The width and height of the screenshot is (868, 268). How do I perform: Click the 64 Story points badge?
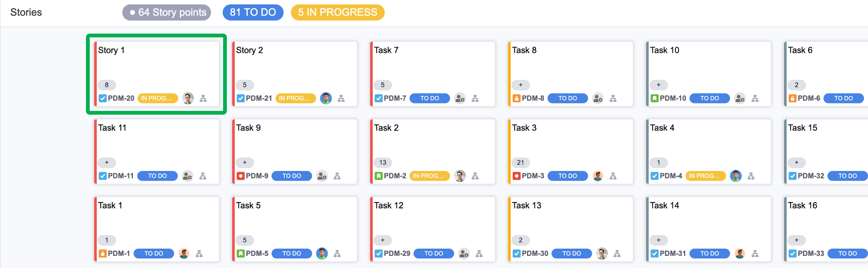[166, 13]
